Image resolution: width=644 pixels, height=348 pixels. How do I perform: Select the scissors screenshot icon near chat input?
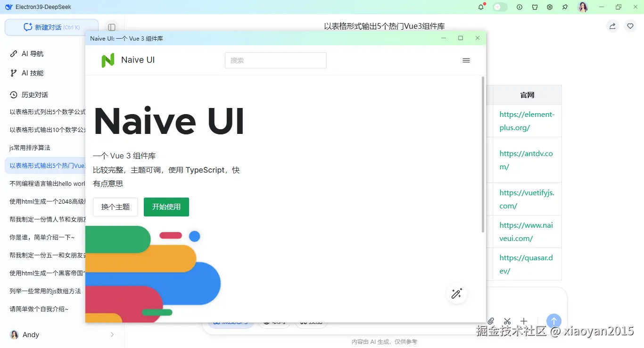click(507, 321)
